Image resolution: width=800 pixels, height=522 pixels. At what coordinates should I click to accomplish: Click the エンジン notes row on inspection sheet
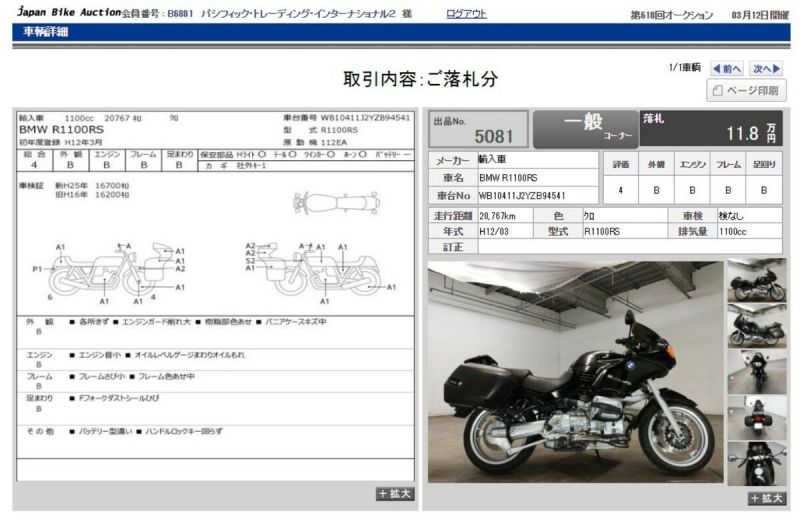tap(215, 359)
